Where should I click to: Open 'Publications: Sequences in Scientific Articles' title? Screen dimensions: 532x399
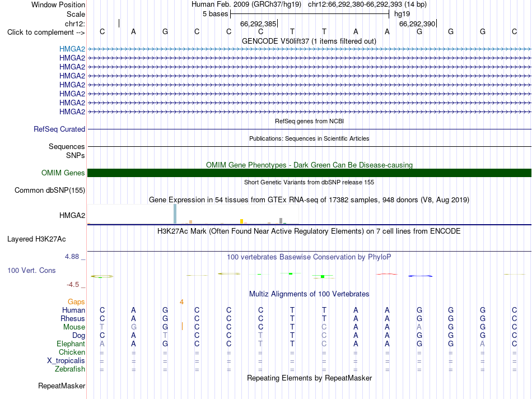309,138
